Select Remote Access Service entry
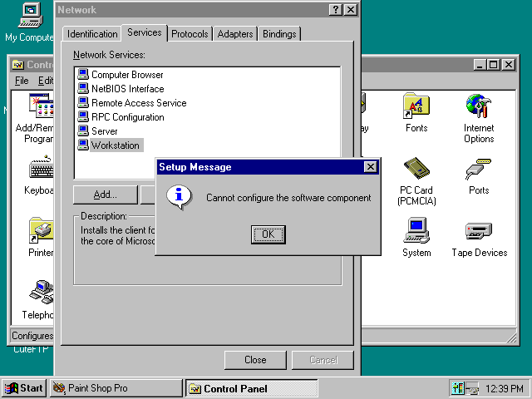 (139, 103)
